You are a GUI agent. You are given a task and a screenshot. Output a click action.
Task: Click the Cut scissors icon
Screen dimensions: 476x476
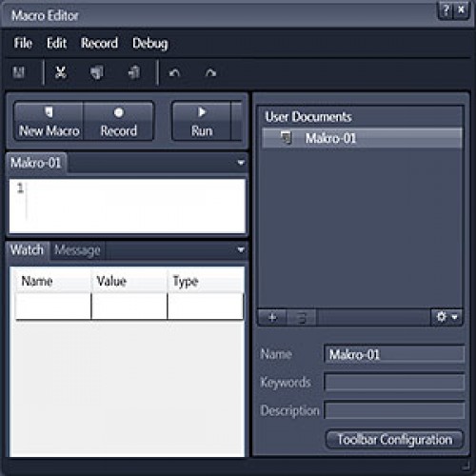[61, 72]
